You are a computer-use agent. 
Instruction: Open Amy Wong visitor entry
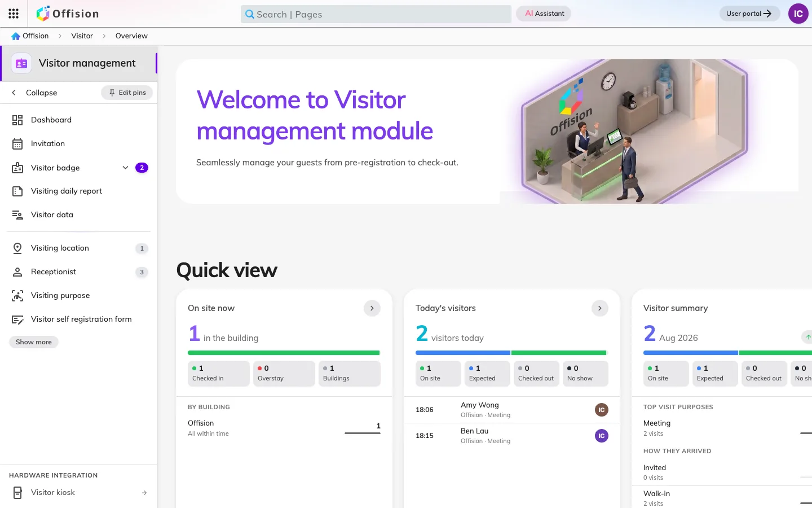512,410
